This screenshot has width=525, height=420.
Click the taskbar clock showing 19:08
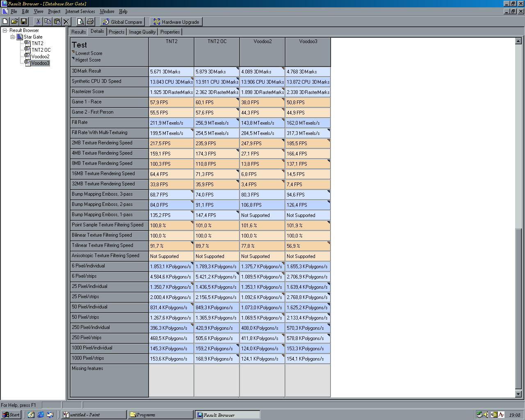[x=514, y=415]
